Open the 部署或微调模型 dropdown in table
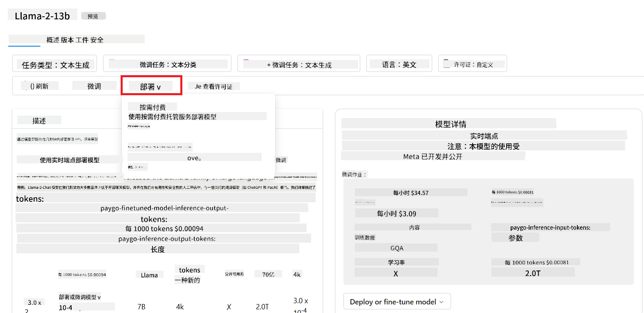This screenshot has height=313, width=644. click(x=80, y=297)
